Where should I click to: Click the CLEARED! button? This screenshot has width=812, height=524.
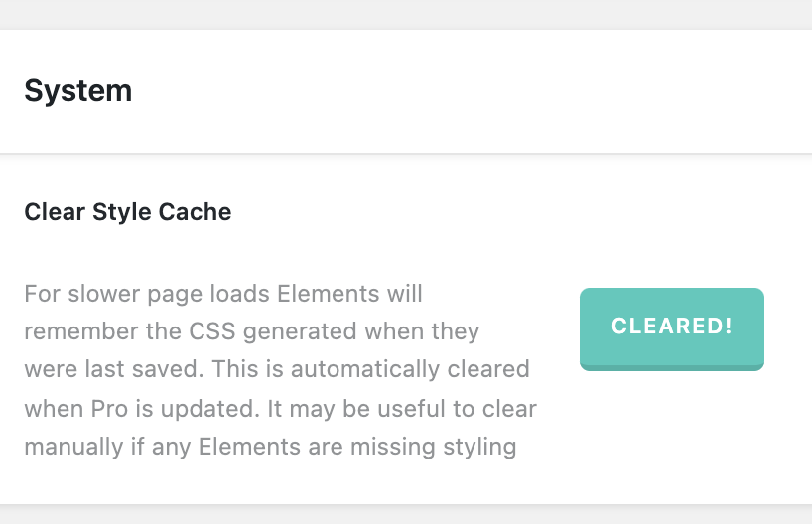671,327
